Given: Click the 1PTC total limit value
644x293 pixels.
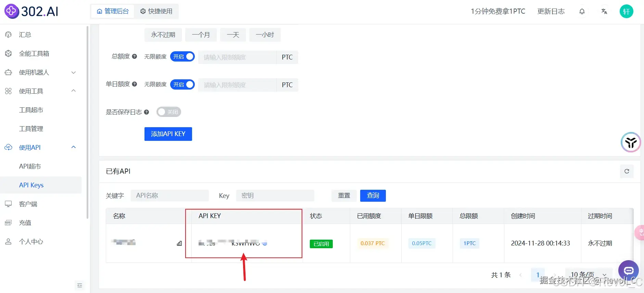Looking at the screenshot, I should click(469, 243).
